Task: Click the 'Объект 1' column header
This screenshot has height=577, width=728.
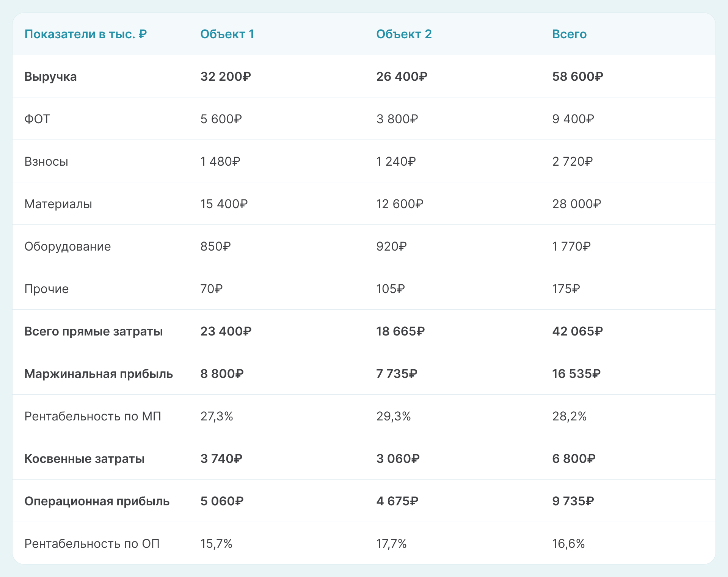Action: (227, 34)
